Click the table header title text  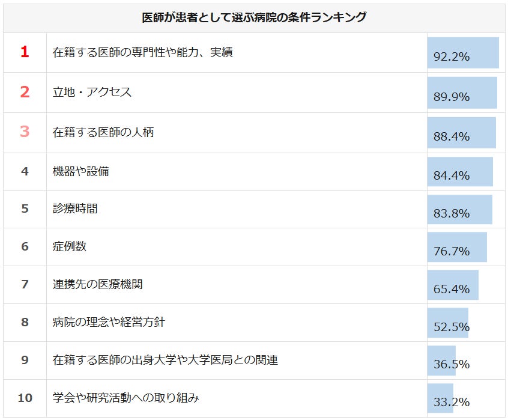pos(253,17)
